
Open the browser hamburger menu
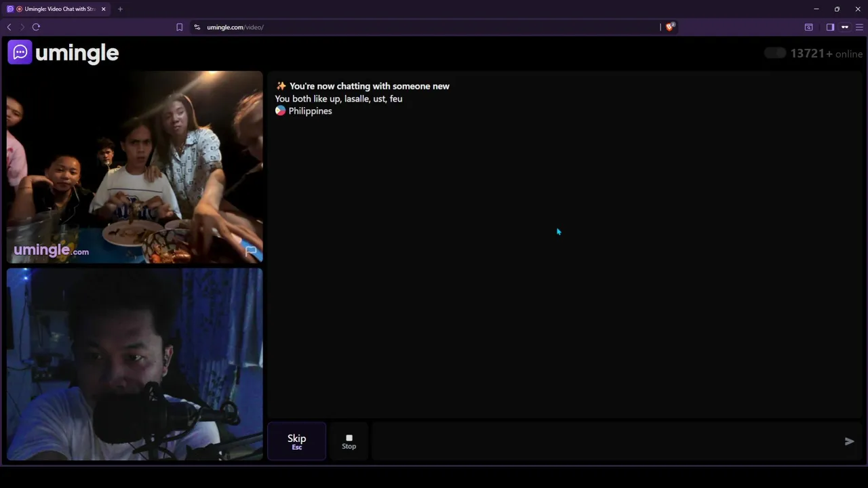tap(859, 27)
